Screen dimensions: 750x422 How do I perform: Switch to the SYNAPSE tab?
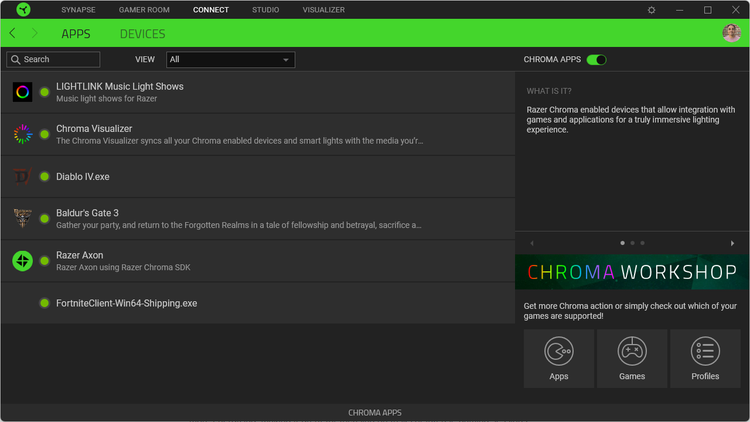[x=78, y=10]
